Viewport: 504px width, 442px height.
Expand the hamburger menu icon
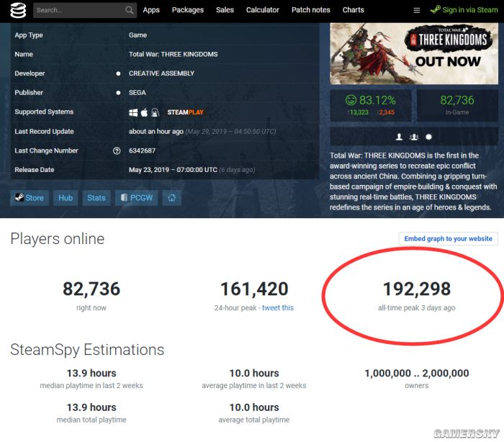417,11
